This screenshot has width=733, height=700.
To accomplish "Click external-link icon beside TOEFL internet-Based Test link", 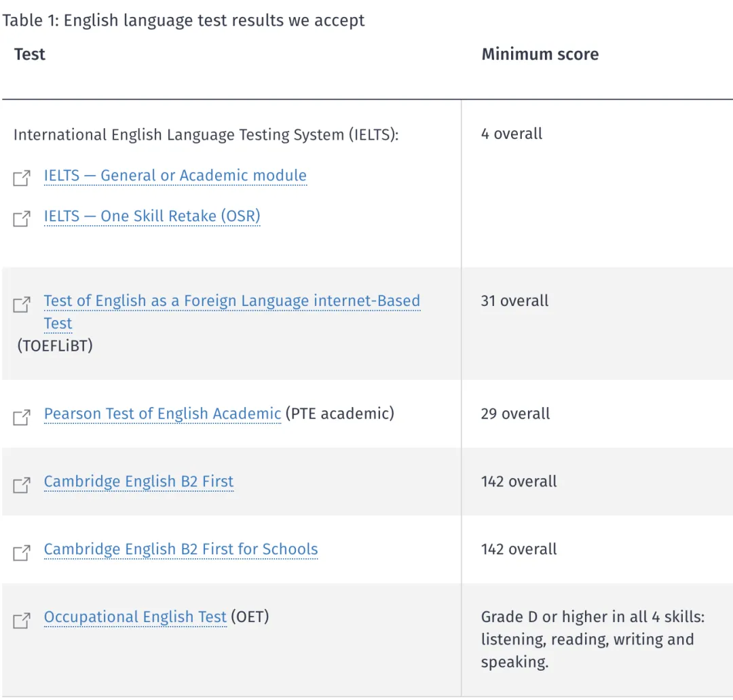I will point(22,304).
